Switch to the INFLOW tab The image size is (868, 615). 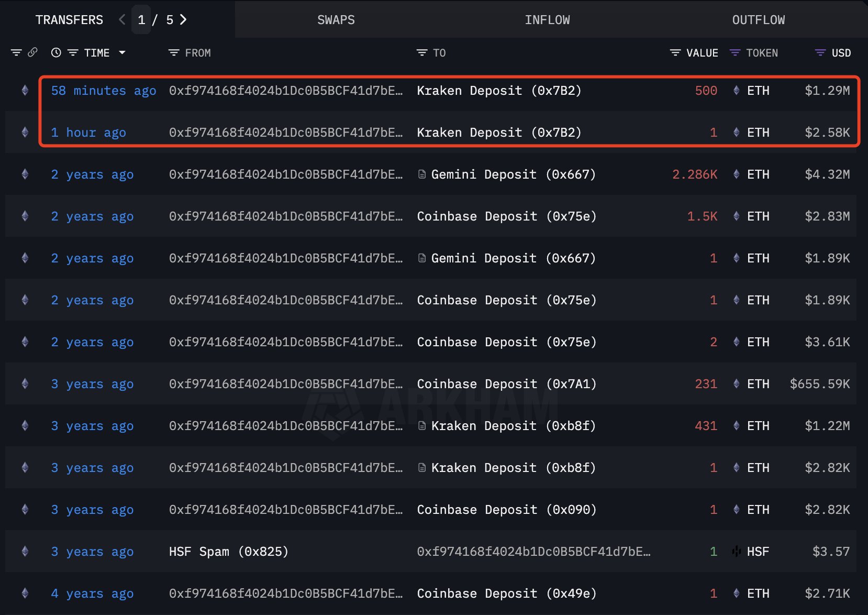point(547,20)
